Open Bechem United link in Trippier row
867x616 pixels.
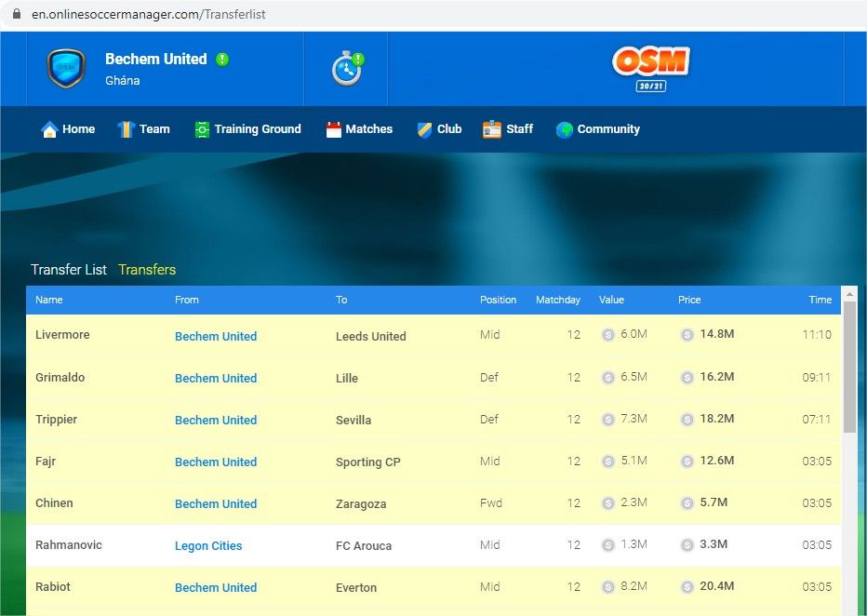click(x=216, y=421)
